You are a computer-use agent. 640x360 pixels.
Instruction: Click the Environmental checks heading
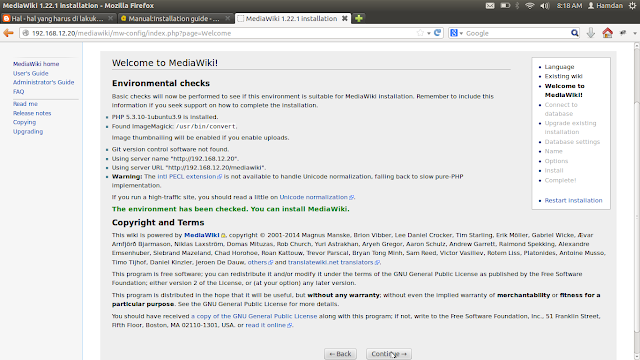pos(161,83)
